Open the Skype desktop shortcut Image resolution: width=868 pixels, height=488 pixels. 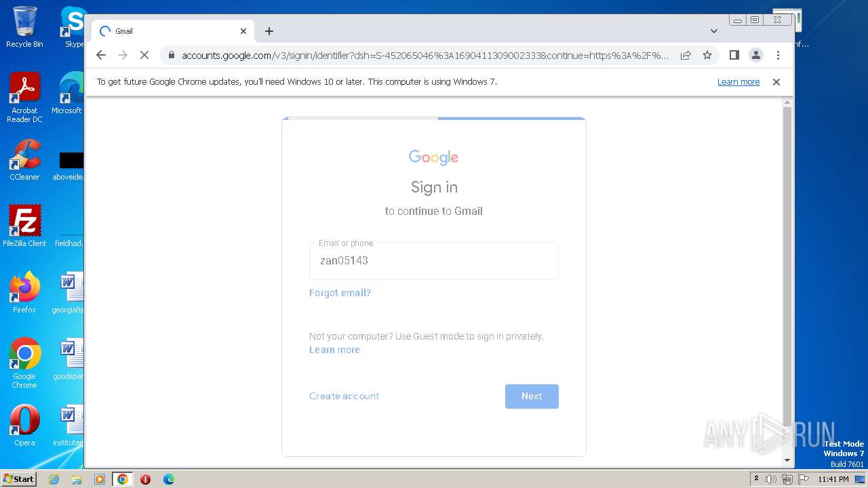click(72, 27)
